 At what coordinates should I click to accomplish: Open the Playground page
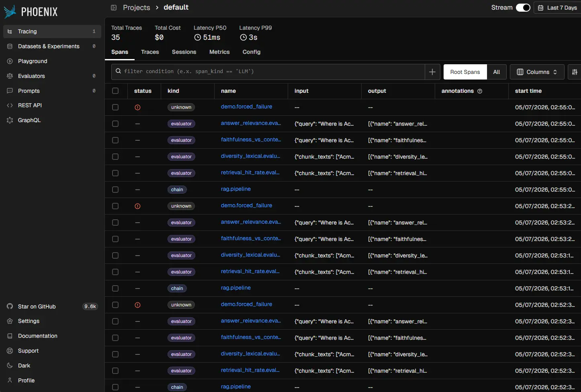(x=52, y=61)
